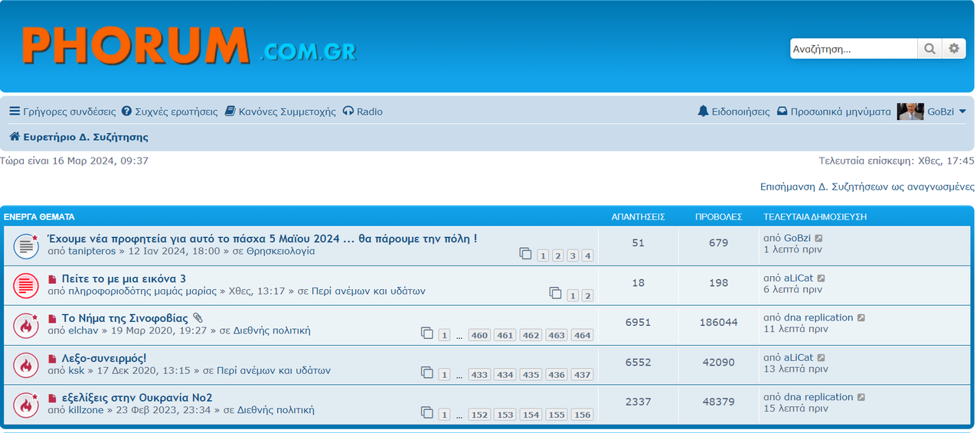Image resolution: width=980 pixels, height=433 pixels.
Task: Open last poster GoBzi profile in topic list
Action: [x=797, y=239]
